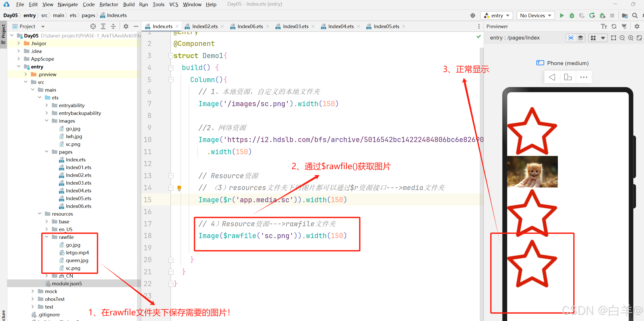644x321 pixels.
Task: Place cursor on line 18 $rawfile code
Action: tap(273, 236)
